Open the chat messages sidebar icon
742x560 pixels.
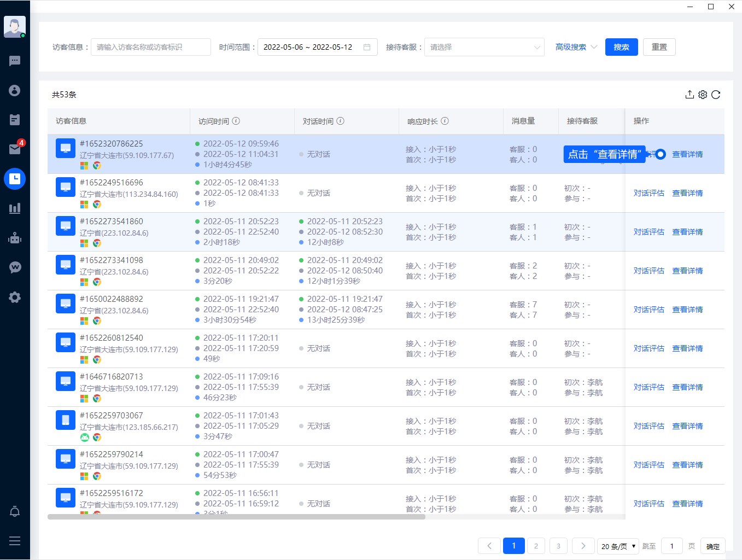[x=15, y=61]
